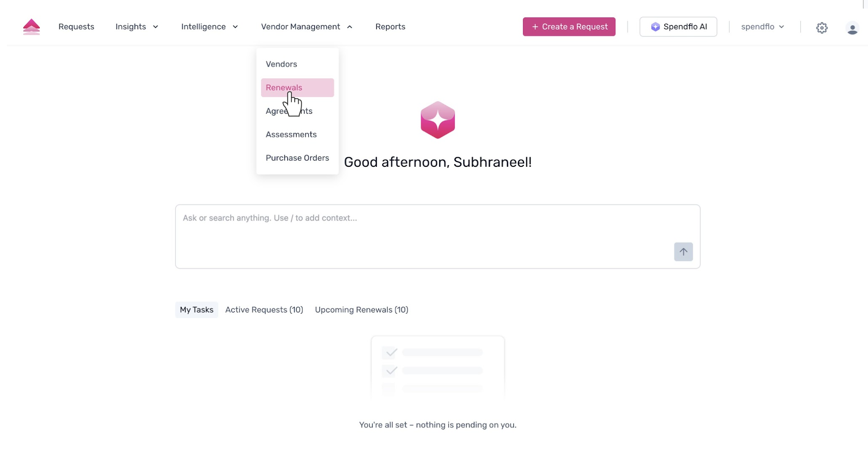The height and width of the screenshot is (475, 868).
Task: Open the user profile avatar
Action: pyautogui.click(x=852, y=28)
